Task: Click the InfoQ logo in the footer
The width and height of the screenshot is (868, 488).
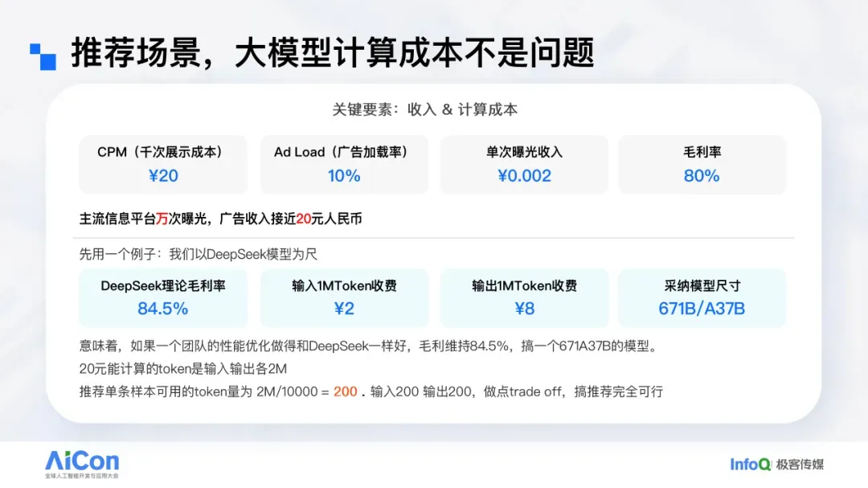Action: [x=751, y=464]
